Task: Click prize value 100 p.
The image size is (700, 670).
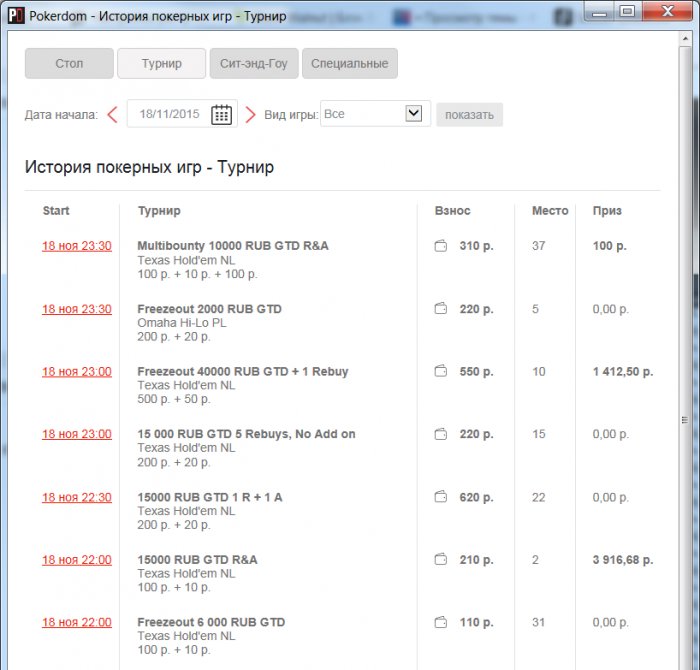Action: point(609,246)
